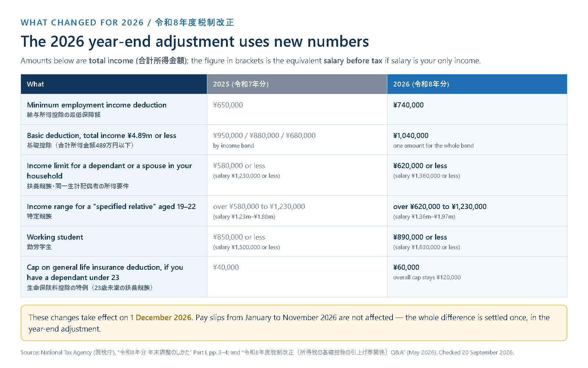The image size is (588, 368).
Task: Click the 'Amounts below are total income' intro sentence
Action: pyautogui.click(x=251, y=61)
